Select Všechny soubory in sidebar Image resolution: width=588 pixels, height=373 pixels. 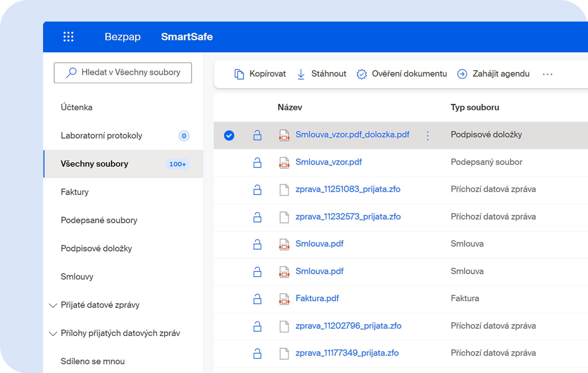[x=123, y=164]
